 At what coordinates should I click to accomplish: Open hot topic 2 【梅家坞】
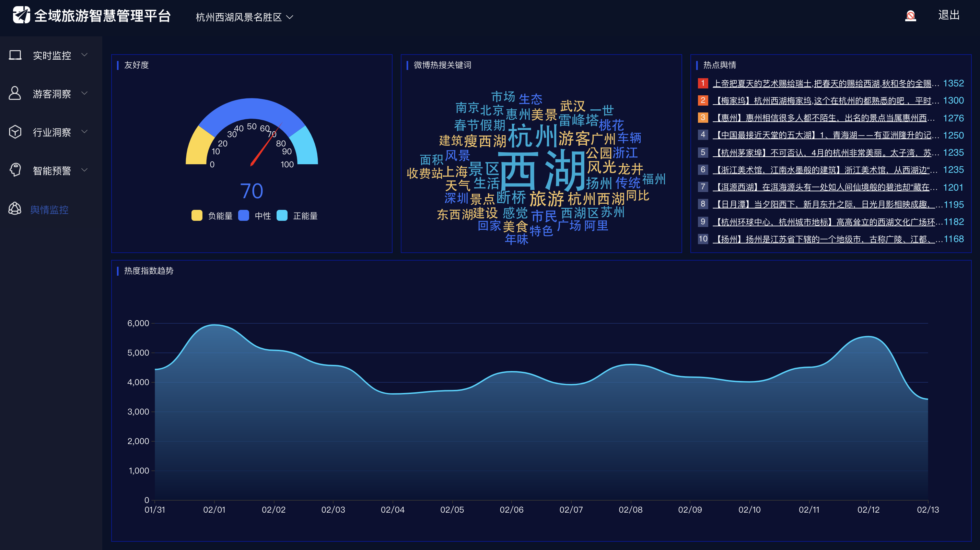click(826, 101)
